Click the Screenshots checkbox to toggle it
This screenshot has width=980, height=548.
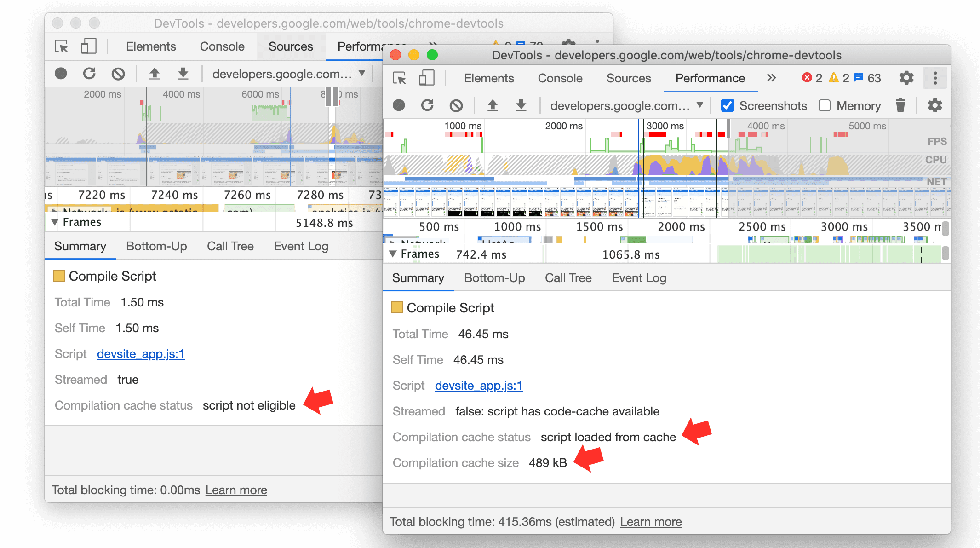(727, 106)
